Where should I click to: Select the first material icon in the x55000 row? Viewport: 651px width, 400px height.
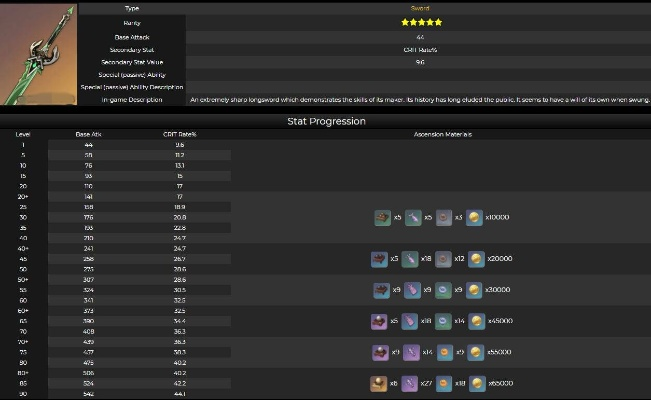pyautogui.click(x=379, y=353)
